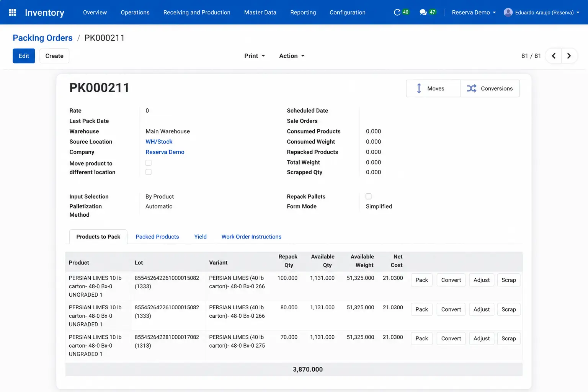
Task: Click the Product column header
Action: [x=79, y=263]
